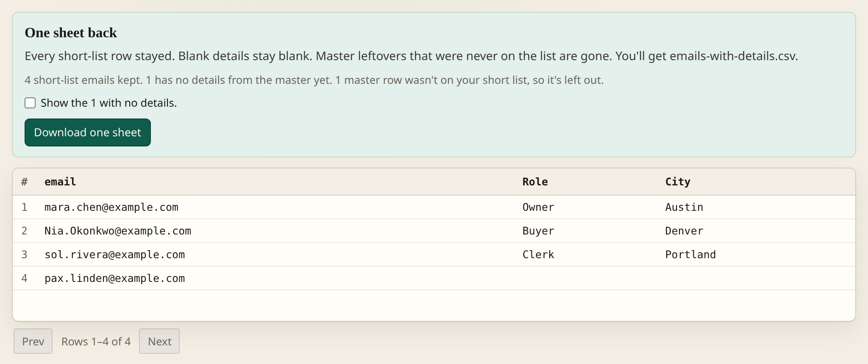This screenshot has width=868, height=364.
Task: Click the Clerk role cell
Action: click(x=538, y=254)
